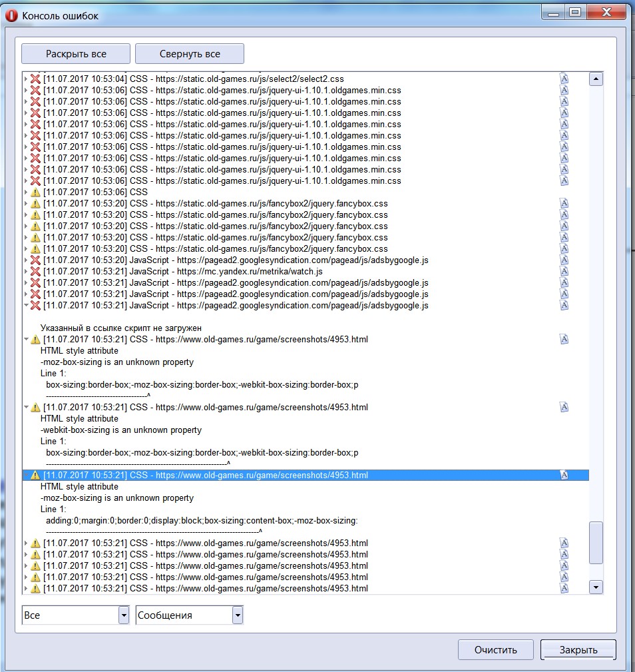Expand the 10:53:06 CSS entry without URL
This screenshot has width=635, height=672.
26,192
